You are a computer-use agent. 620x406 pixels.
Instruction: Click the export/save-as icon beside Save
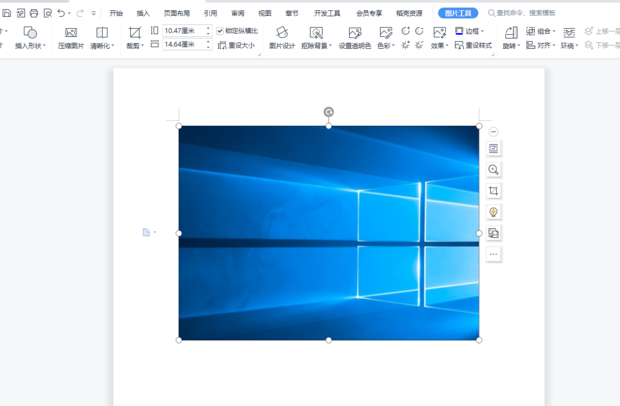pos(21,13)
